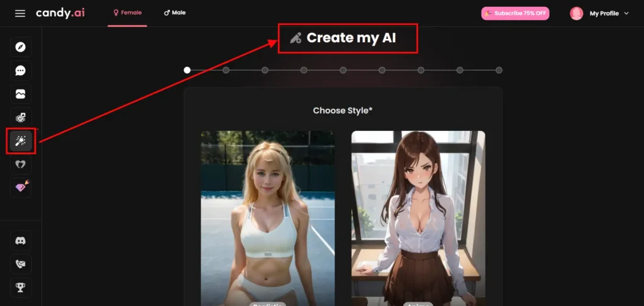The image size is (644, 306).
Task: Open the trophy leaderboard icon
Action: coord(21,288)
